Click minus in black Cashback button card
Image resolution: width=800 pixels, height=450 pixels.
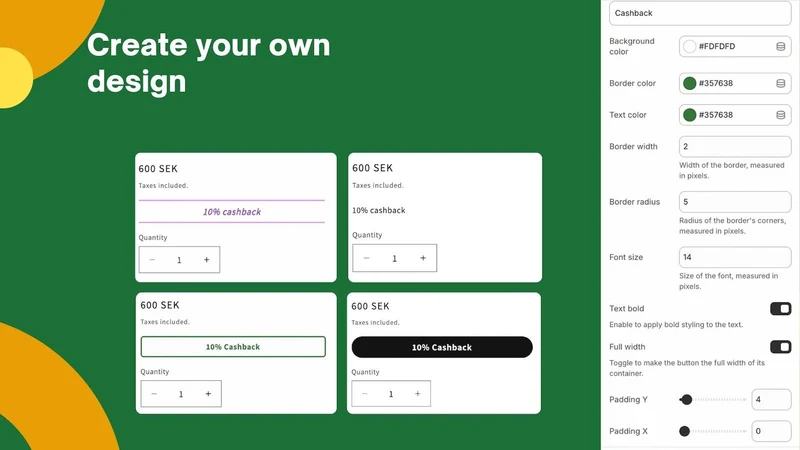click(x=364, y=394)
